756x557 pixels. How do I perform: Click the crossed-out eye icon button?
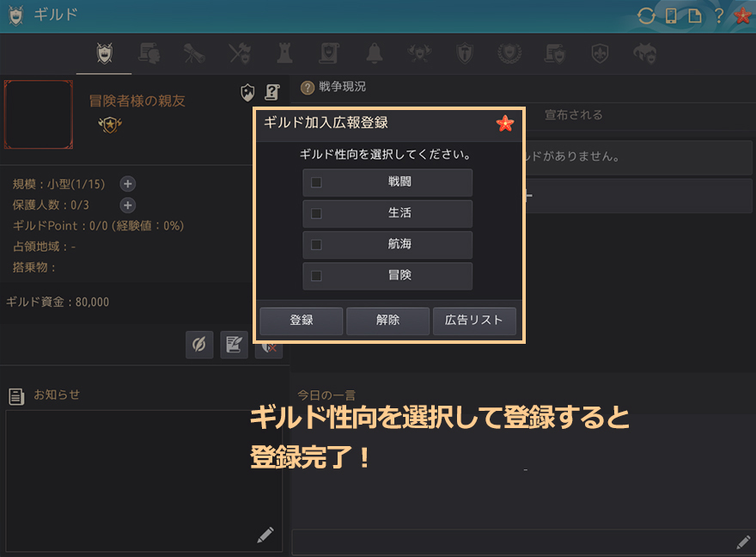coord(199,344)
